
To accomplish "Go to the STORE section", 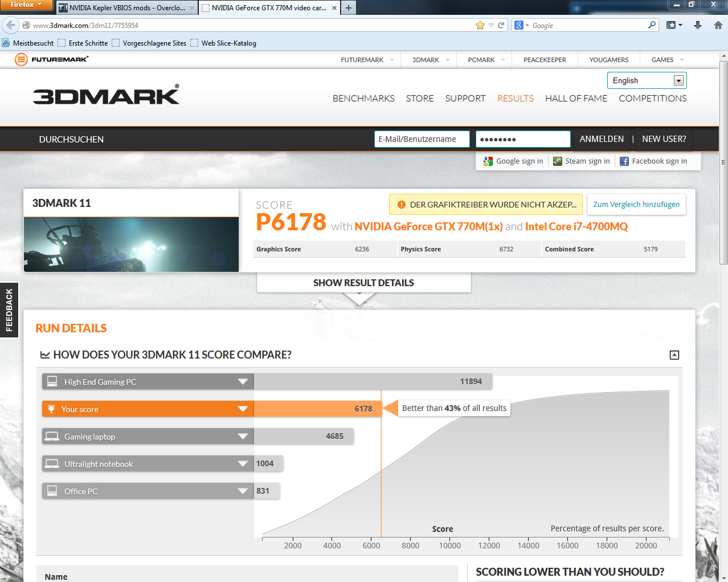I will tap(420, 98).
